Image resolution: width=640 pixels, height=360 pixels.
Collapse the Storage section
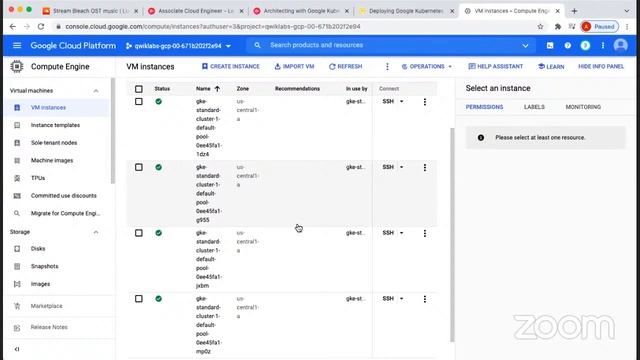click(96, 232)
